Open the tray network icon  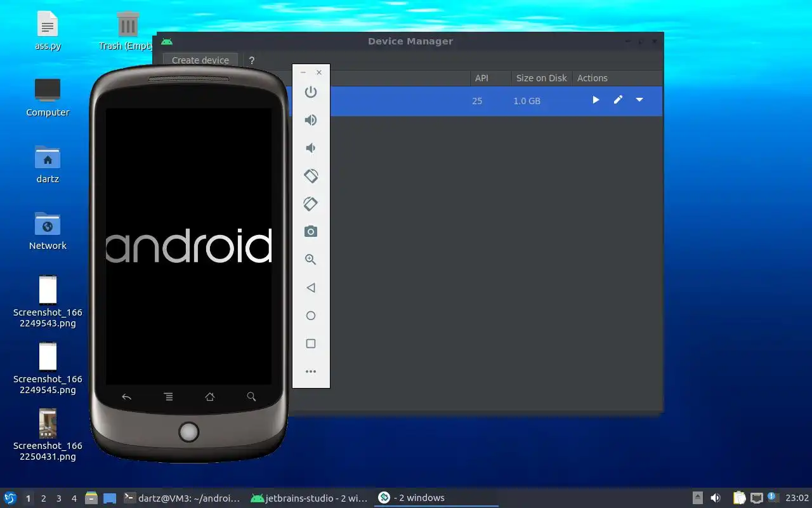(x=756, y=498)
